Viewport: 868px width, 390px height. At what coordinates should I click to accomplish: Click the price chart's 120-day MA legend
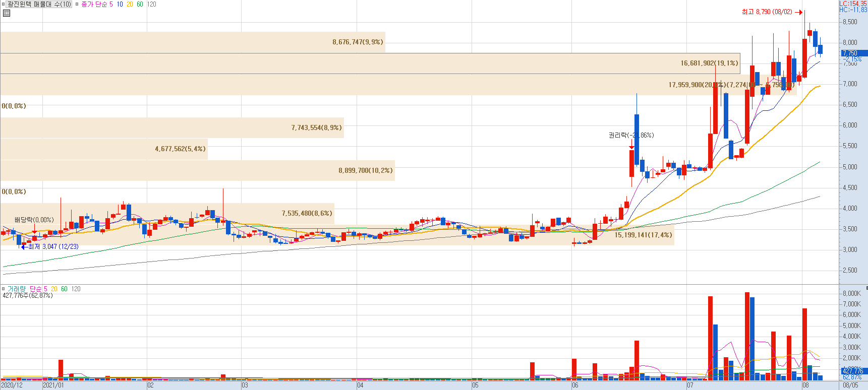coord(151,4)
